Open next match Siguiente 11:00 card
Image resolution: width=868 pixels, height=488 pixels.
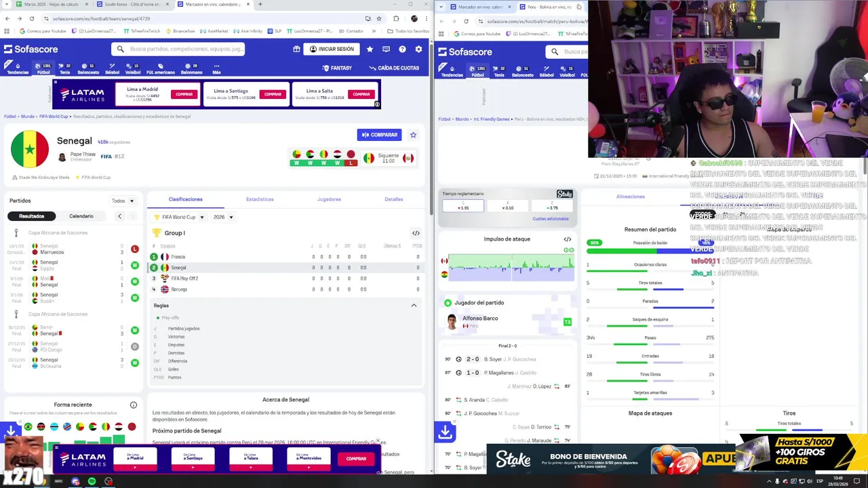click(x=388, y=158)
